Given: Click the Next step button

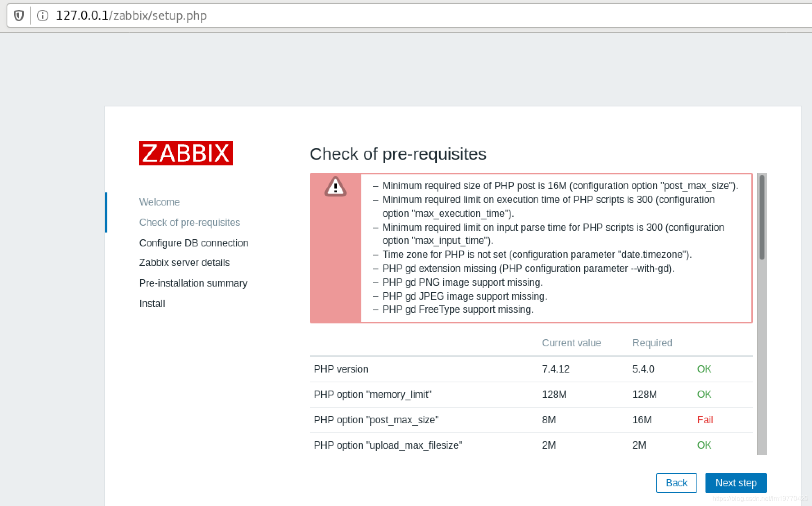Looking at the screenshot, I should [736, 483].
